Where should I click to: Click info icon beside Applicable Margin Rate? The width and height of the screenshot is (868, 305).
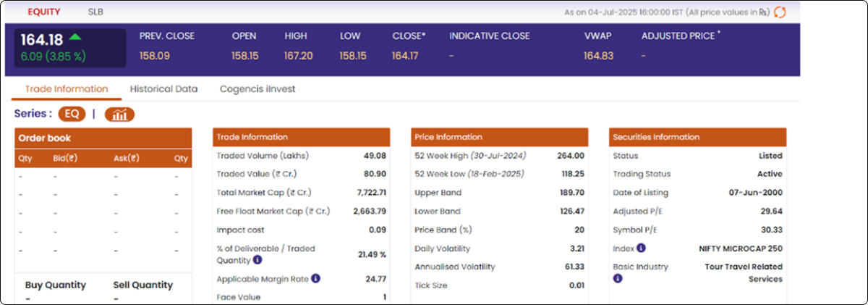click(315, 277)
